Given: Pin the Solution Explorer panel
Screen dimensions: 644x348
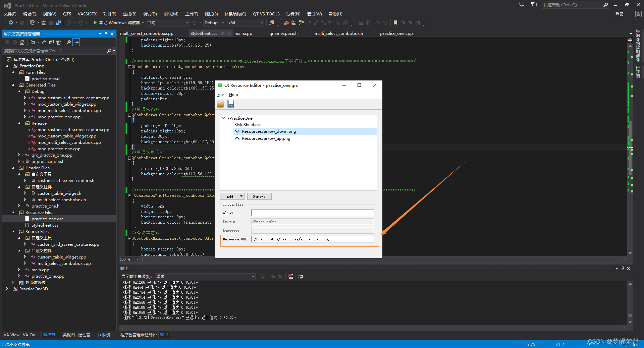Looking at the screenshot, I should pos(106,34).
